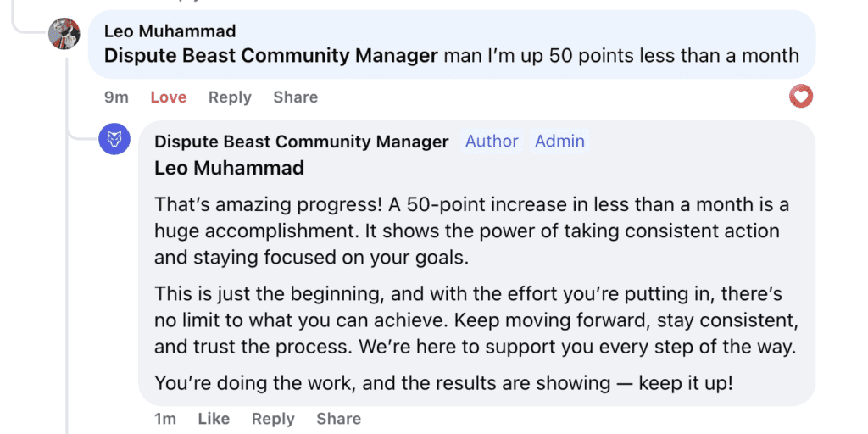
Task: Reply to the Dispute Beast Community Manager comment
Action: pos(273,419)
